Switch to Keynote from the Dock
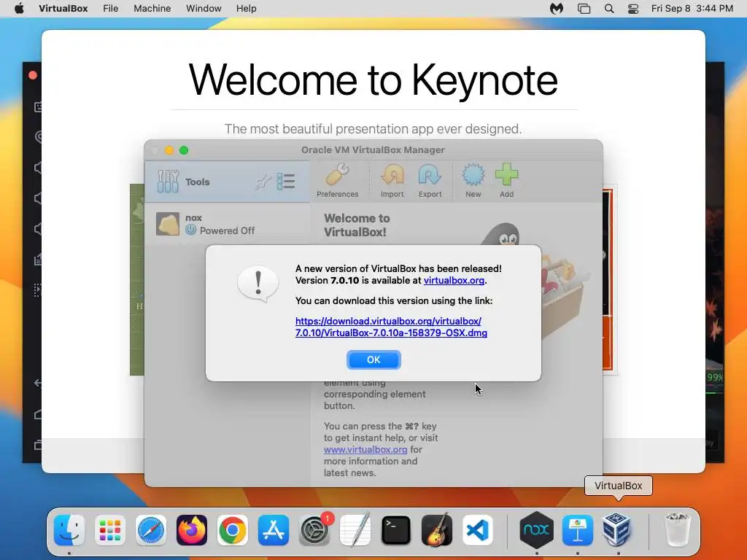 (578, 530)
